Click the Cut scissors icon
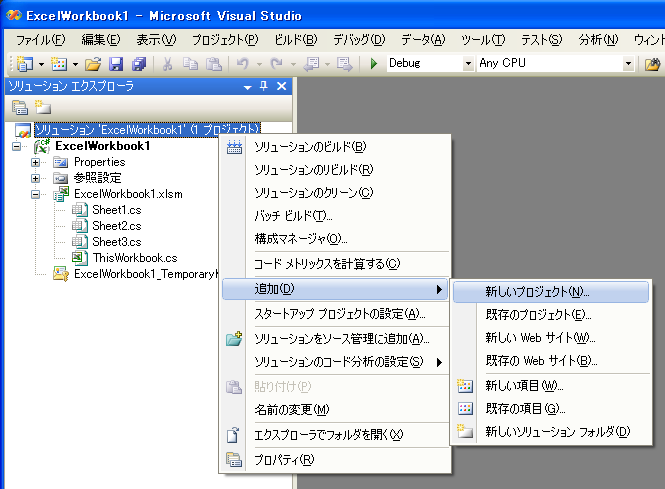 click(x=168, y=64)
